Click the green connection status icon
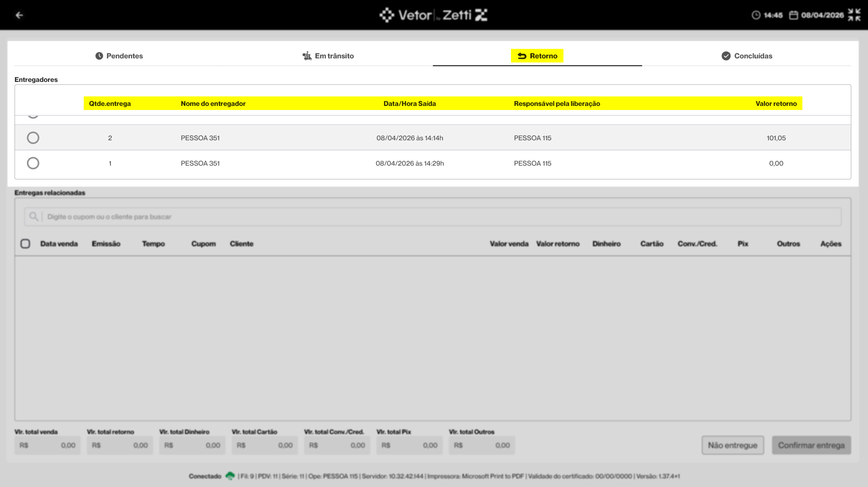 (x=230, y=476)
